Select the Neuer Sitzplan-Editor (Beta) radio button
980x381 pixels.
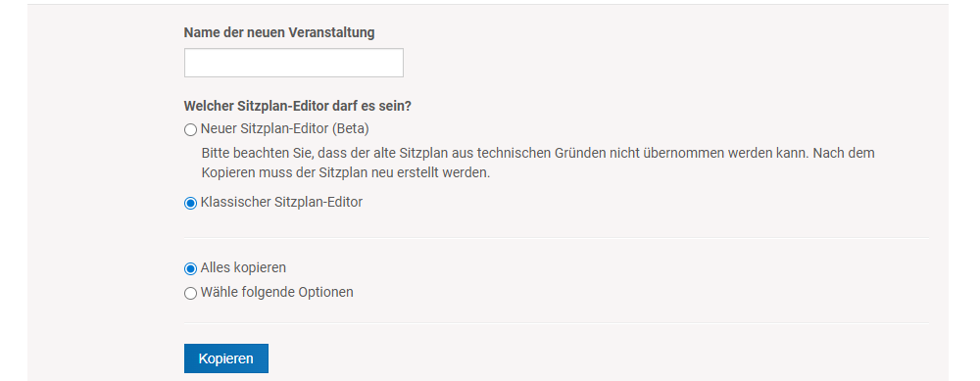(191, 130)
